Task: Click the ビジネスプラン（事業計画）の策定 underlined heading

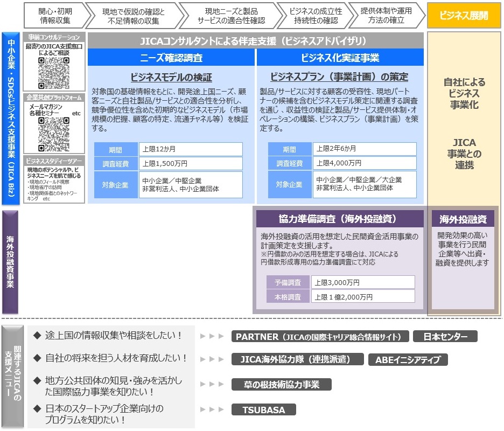Action: [x=339, y=77]
